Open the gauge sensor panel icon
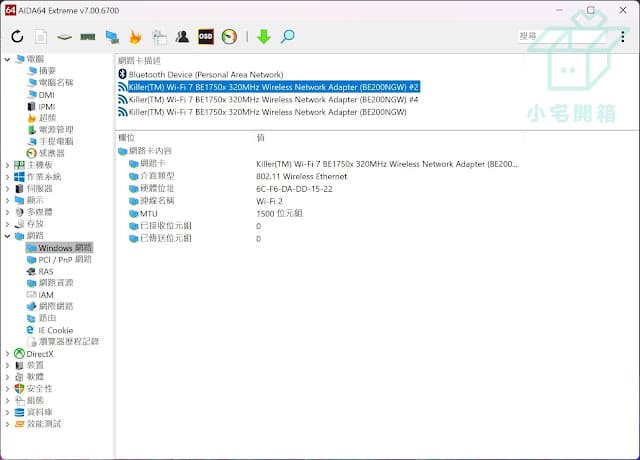The height and width of the screenshot is (460, 640). tap(229, 37)
